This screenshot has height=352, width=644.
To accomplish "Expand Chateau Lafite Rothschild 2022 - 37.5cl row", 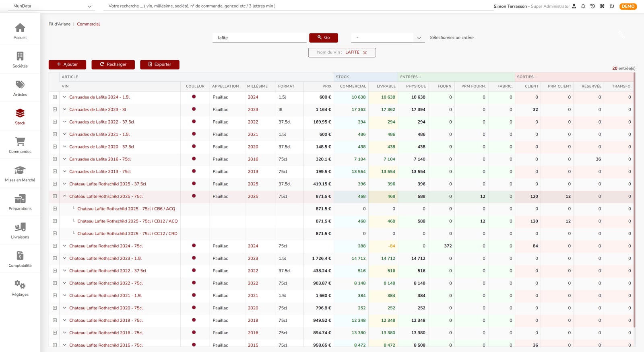I will [x=64, y=270].
